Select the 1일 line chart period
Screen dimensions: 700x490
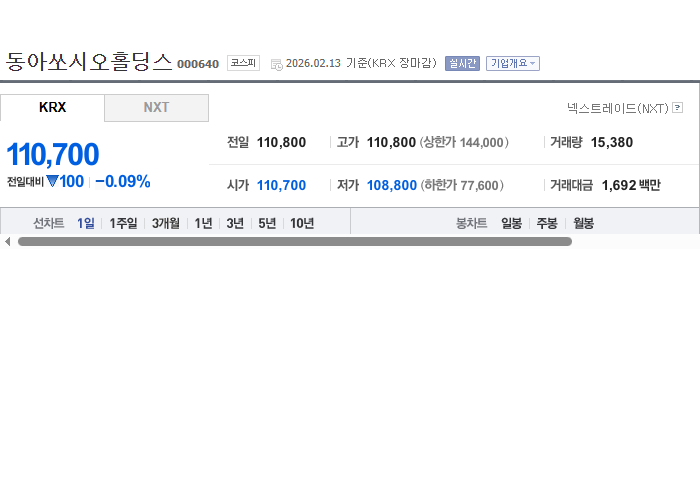point(86,223)
